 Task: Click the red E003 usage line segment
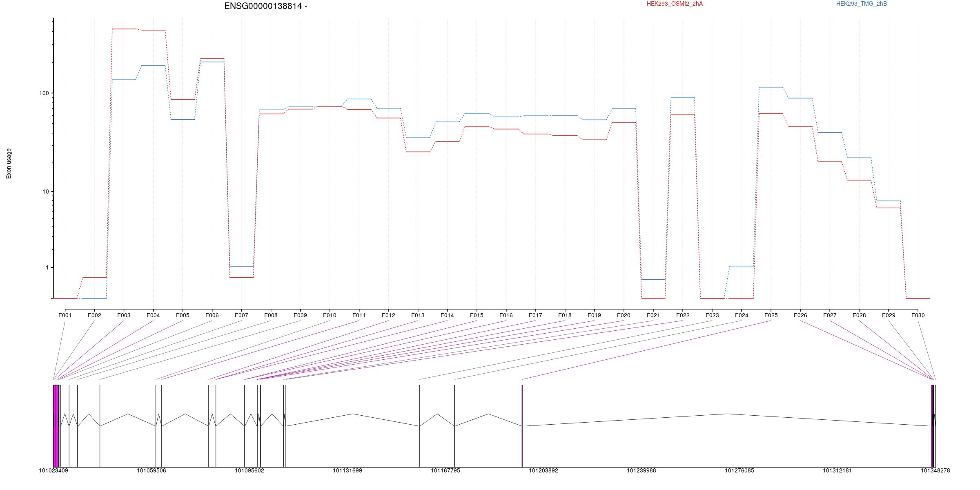tap(124, 29)
